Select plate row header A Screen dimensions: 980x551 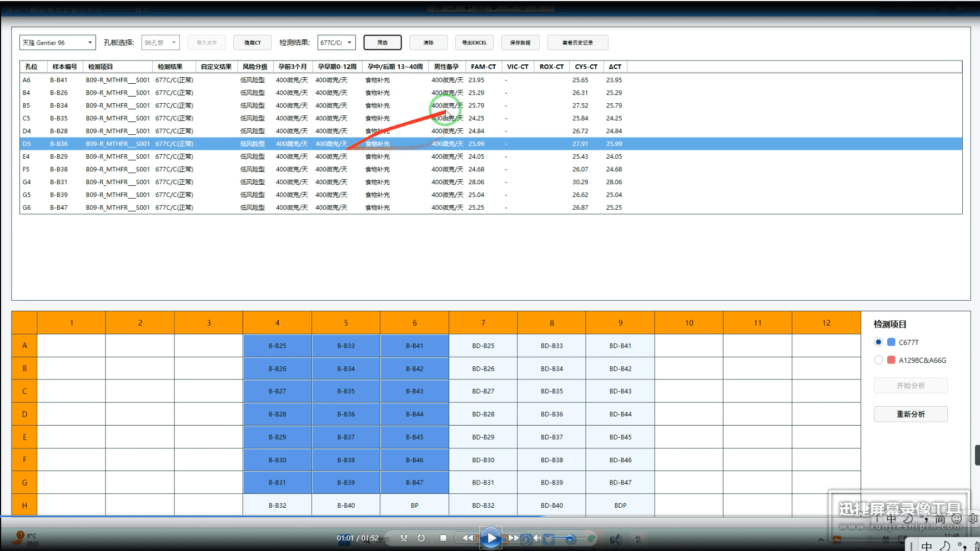[24, 345]
